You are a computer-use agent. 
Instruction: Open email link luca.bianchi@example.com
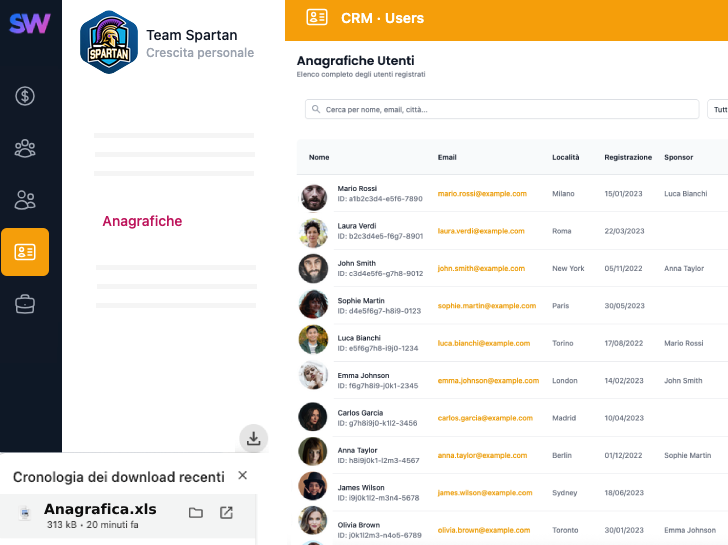coord(484,343)
